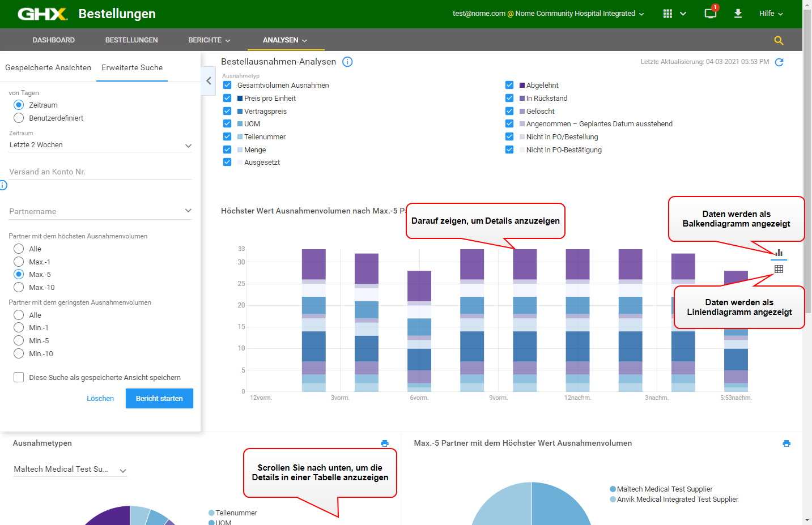Click the Vertragspreis blue color swatch
The width and height of the screenshot is (812, 525).
pyautogui.click(x=240, y=112)
